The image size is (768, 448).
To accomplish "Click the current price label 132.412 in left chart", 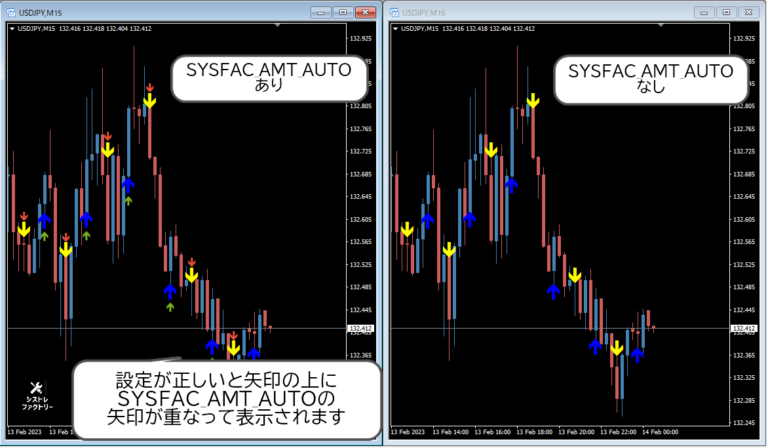I will [x=360, y=328].
